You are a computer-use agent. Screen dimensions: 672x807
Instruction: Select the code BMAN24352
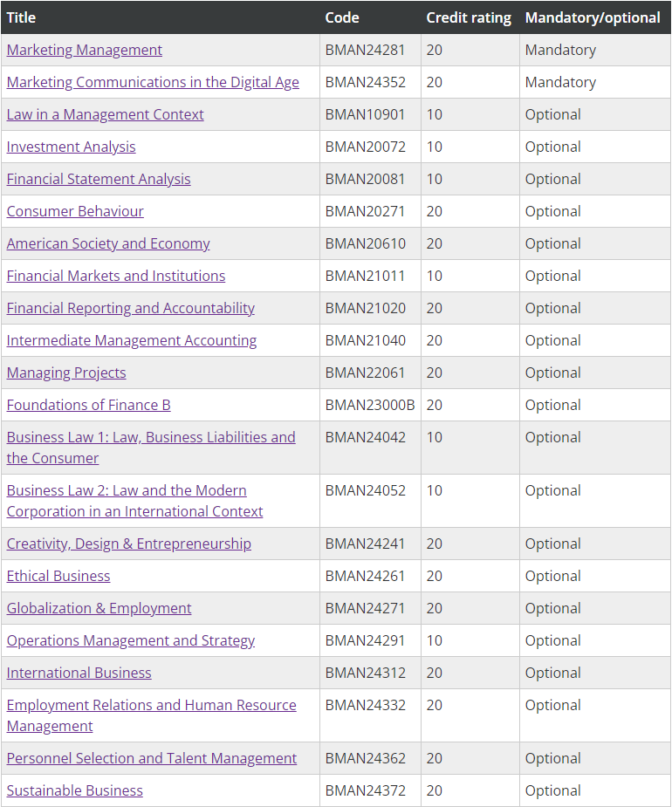point(365,82)
